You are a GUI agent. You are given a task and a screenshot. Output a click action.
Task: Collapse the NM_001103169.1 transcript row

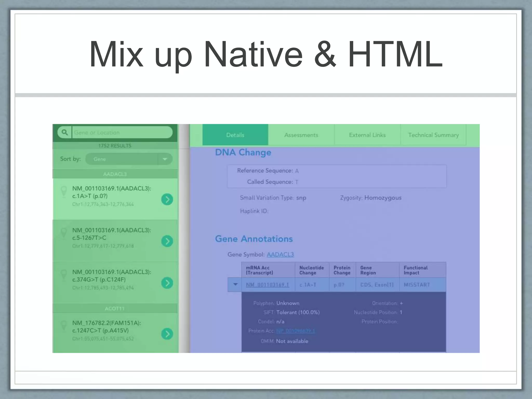[x=235, y=284]
